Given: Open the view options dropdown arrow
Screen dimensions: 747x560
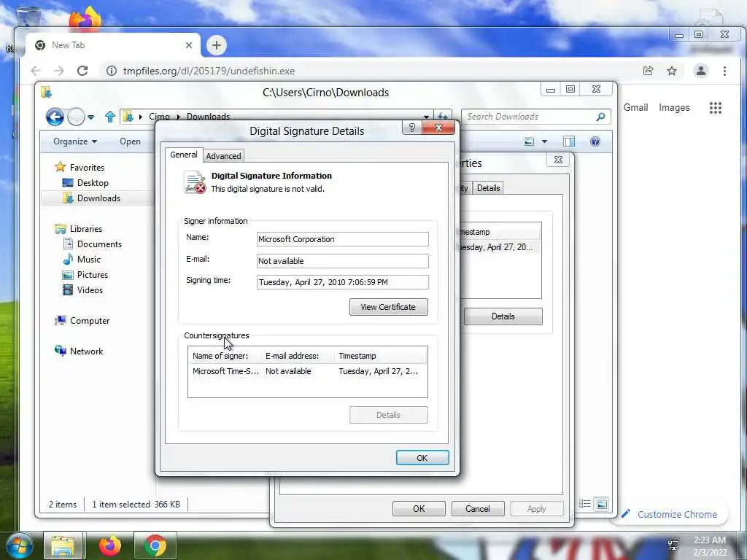Looking at the screenshot, I should (544, 141).
